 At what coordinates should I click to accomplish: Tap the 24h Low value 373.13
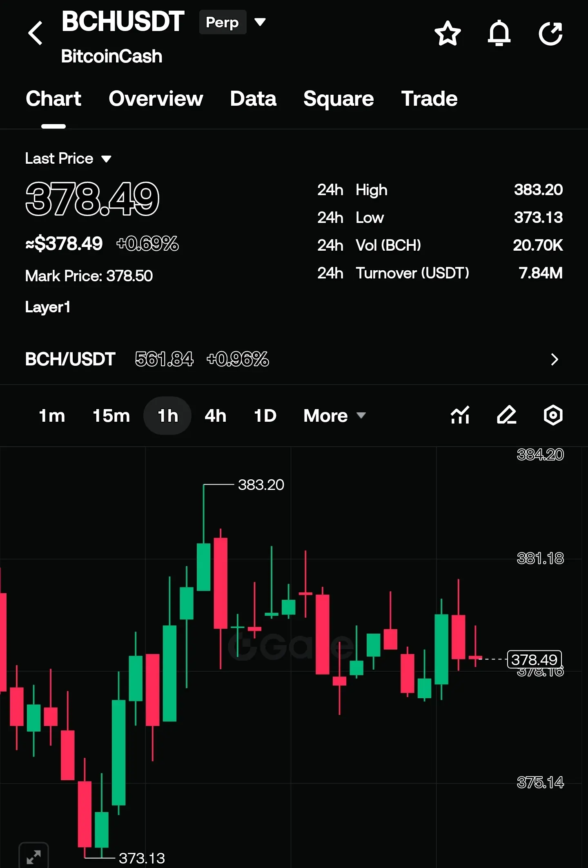tap(538, 218)
